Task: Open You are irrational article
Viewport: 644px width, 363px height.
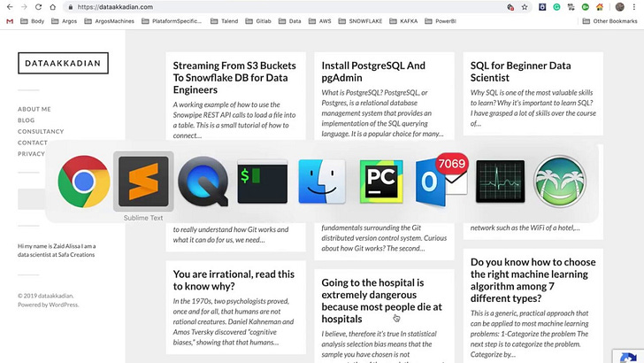Action: pyautogui.click(x=234, y=280)
